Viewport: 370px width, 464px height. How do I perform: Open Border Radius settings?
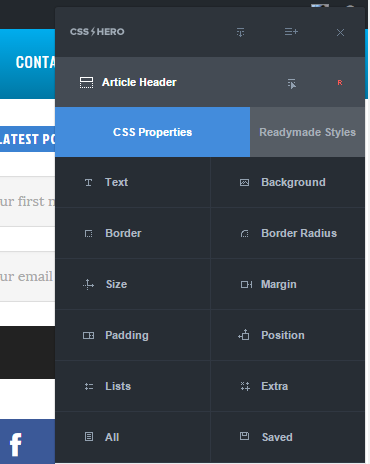(x=288, y=233)
